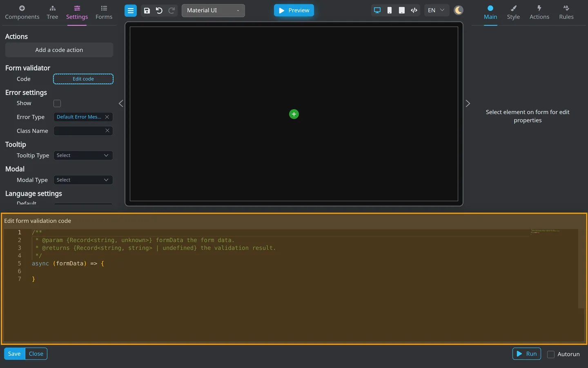588x368 pixels.
Task: Open the Rules properties tab
Action: pyautogui.click(x=566, y=13)
